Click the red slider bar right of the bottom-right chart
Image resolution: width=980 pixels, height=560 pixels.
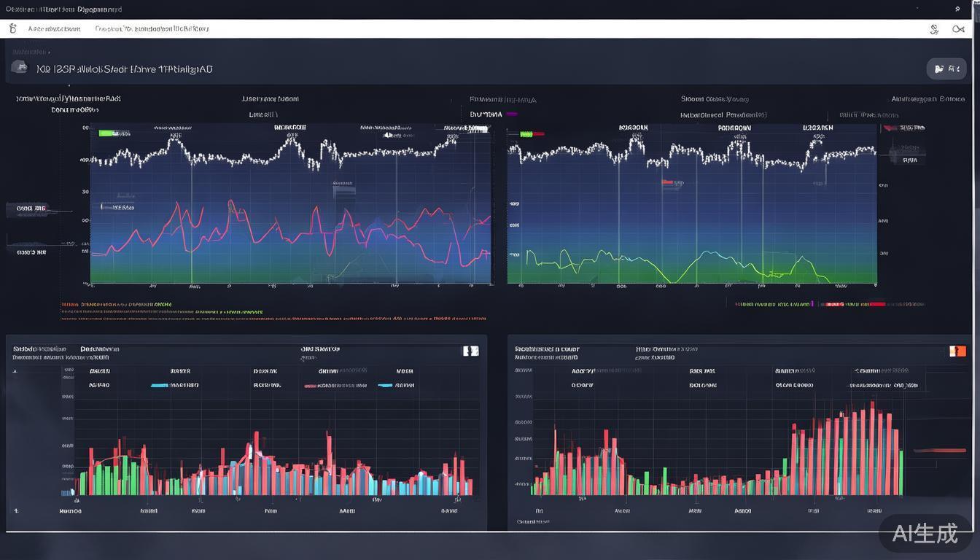tap(939, 451)
